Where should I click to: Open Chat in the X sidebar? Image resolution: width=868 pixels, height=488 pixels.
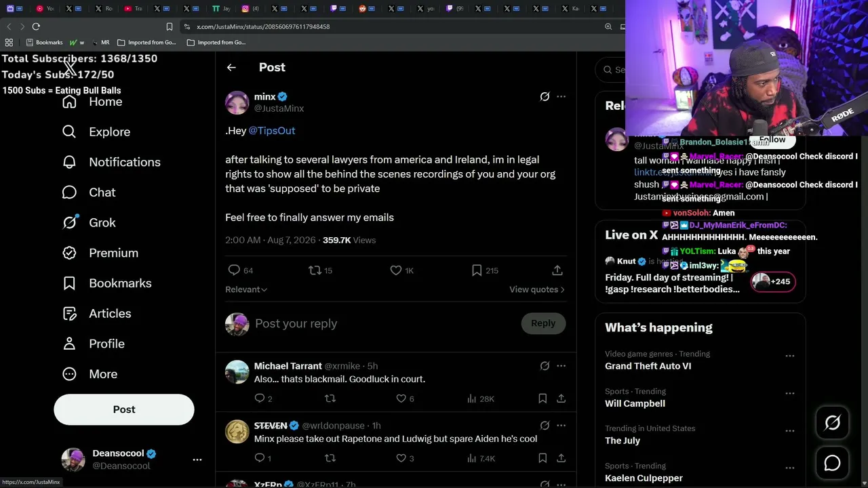pos(89,192)
